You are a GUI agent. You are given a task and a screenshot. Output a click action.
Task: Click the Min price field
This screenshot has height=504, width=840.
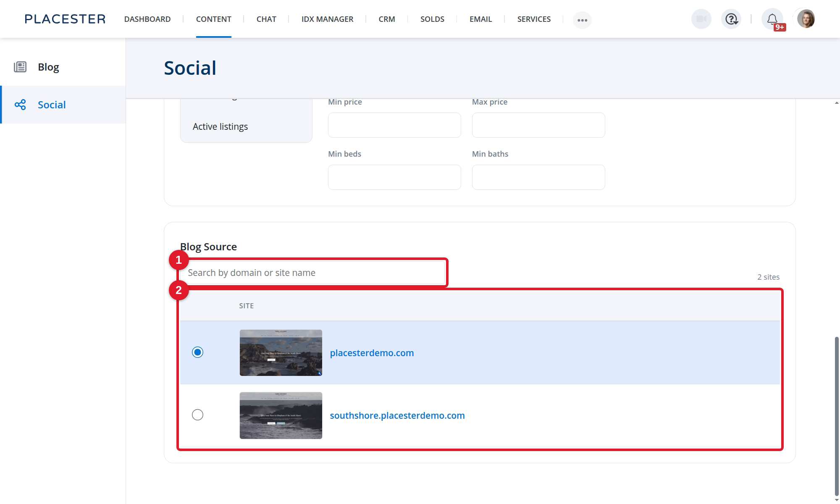394,125
